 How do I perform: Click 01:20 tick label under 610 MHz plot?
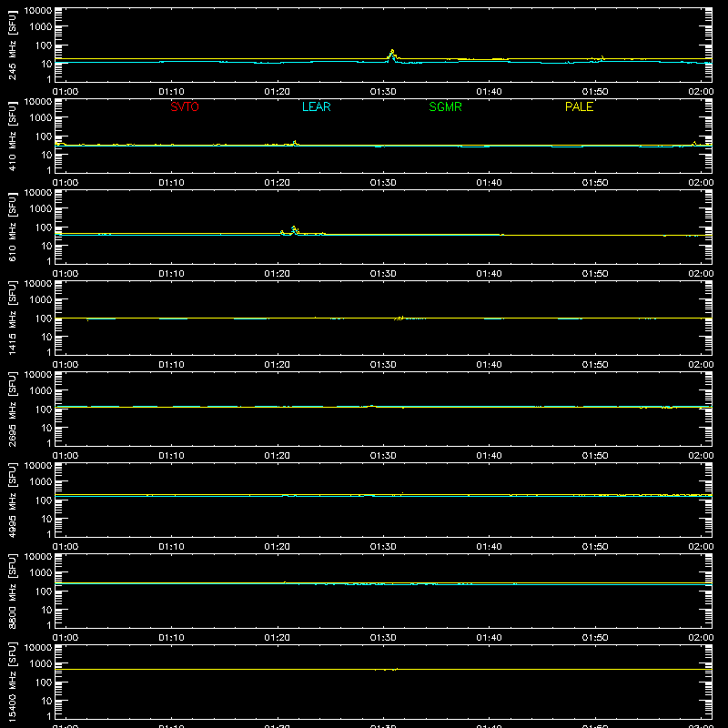(278, 274)
